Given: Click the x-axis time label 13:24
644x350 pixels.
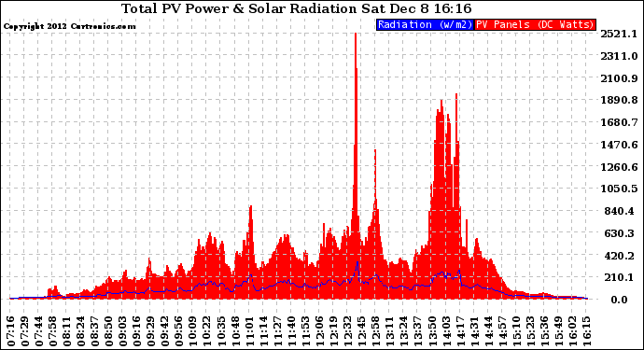Looking at the screenshot, I should (x=403, y=330).
